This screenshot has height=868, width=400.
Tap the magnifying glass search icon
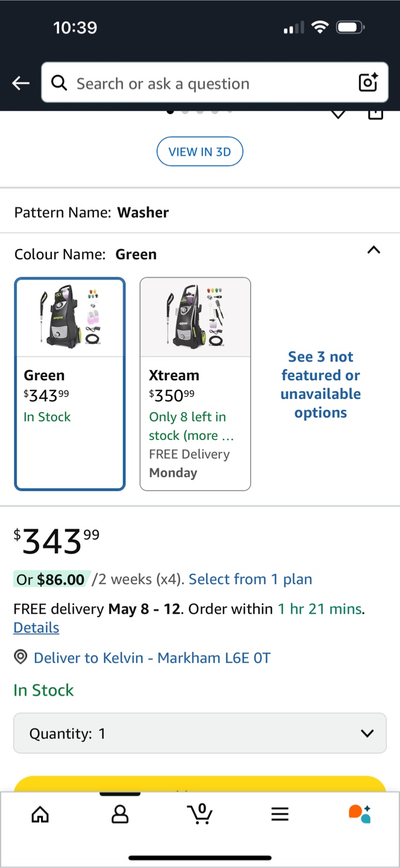coord(59,83)
